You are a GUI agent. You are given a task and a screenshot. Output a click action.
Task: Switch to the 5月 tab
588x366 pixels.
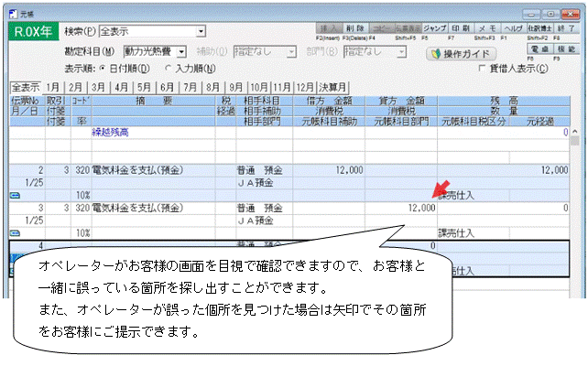click(144, 87)
